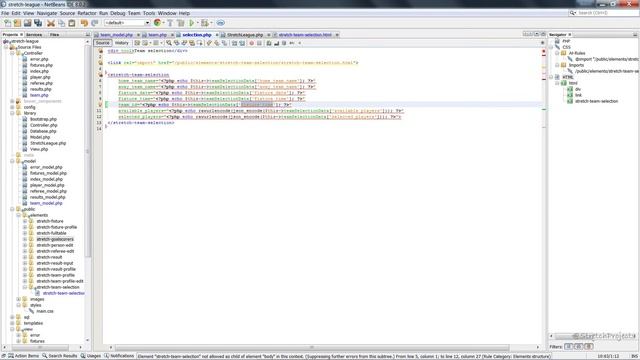Open the Run Project dropdown arrow

click(197, 23)
